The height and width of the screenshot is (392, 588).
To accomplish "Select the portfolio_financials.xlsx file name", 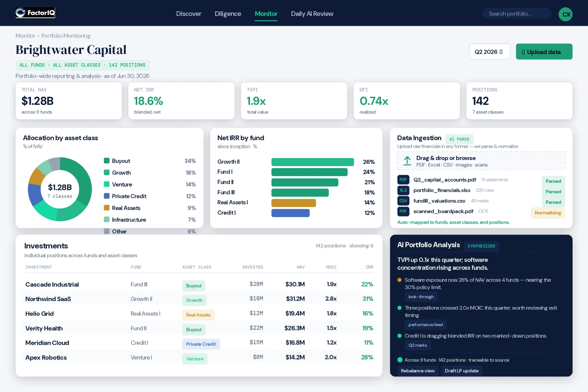I will [x=442, y=190].
